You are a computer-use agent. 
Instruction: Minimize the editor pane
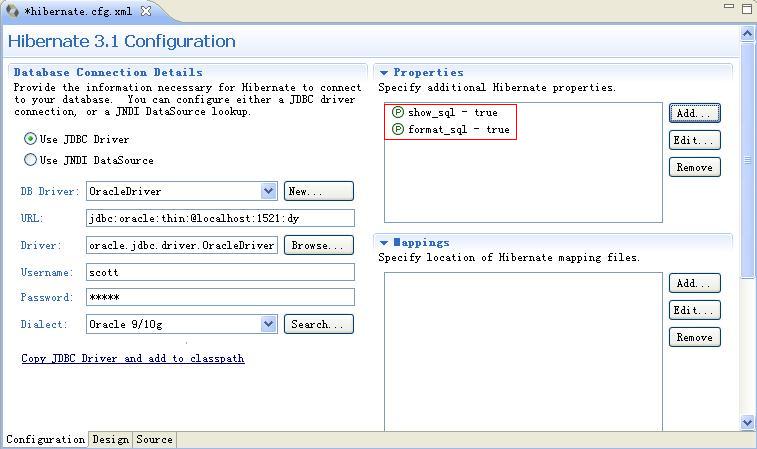pyautogui.click(x=729, y=7)
